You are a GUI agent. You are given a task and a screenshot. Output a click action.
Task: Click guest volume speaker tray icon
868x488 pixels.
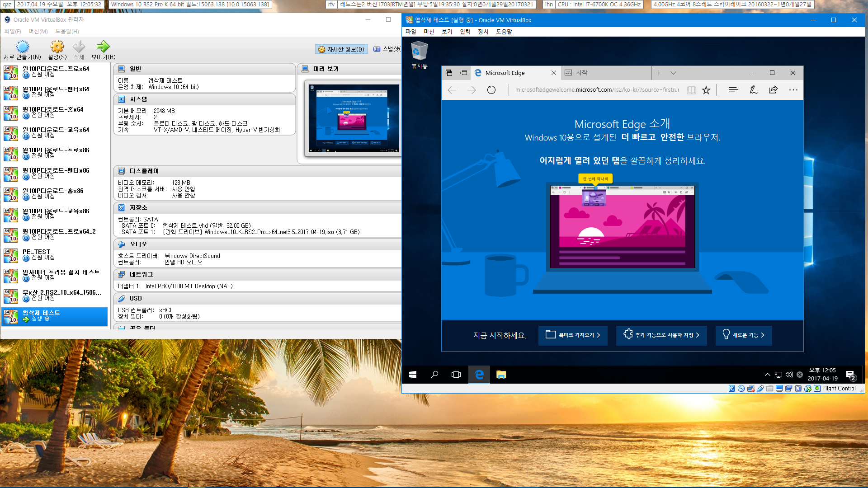789,375
